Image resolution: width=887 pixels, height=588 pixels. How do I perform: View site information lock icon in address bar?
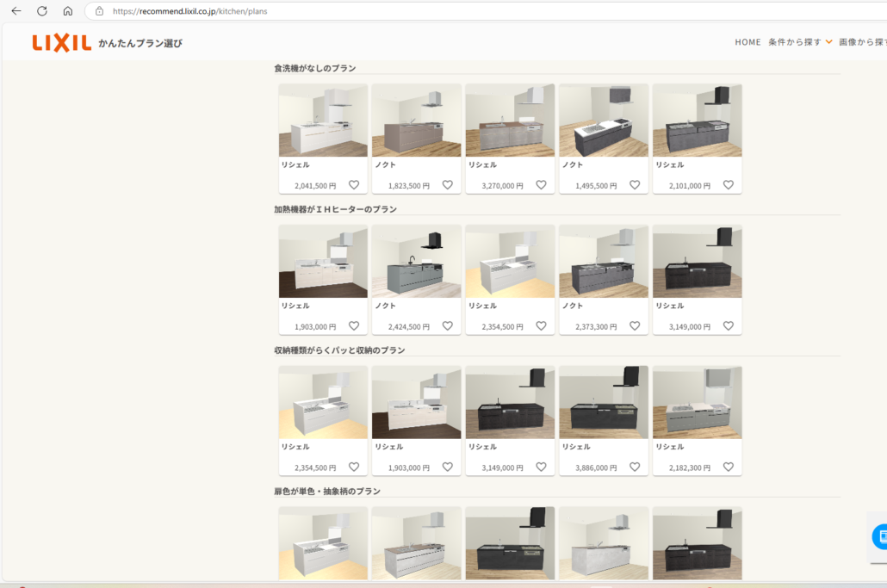[x=100, y=10]
